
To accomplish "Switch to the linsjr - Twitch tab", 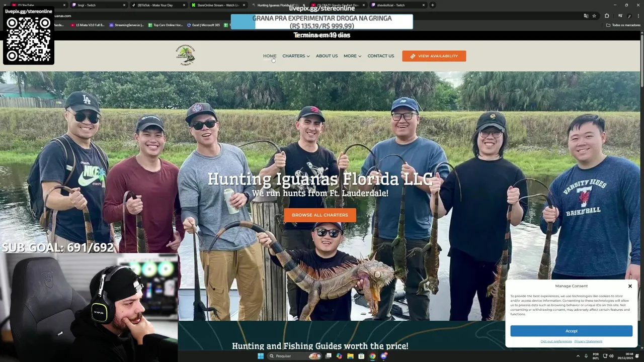I will click(98, 5).
